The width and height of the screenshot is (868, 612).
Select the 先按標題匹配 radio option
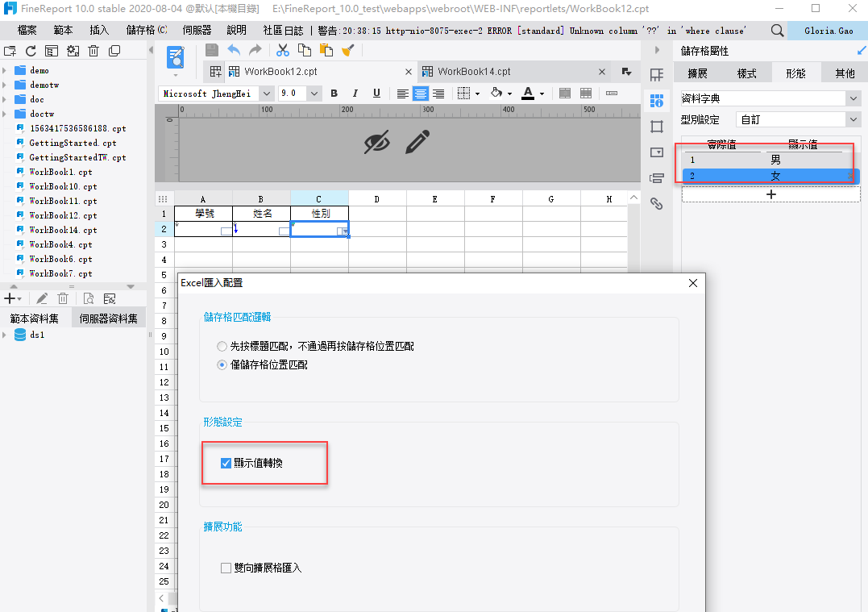coord(222,347)
